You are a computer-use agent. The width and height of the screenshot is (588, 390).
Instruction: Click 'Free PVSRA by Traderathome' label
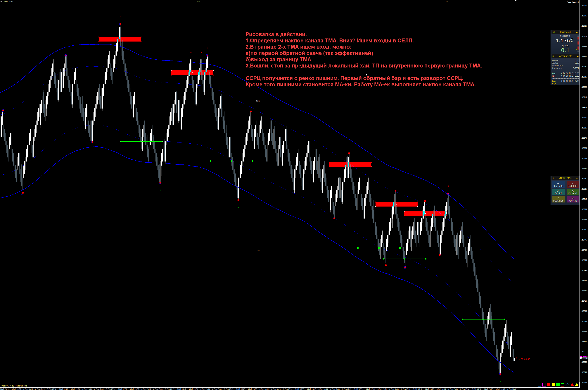[x=14, y=386]
